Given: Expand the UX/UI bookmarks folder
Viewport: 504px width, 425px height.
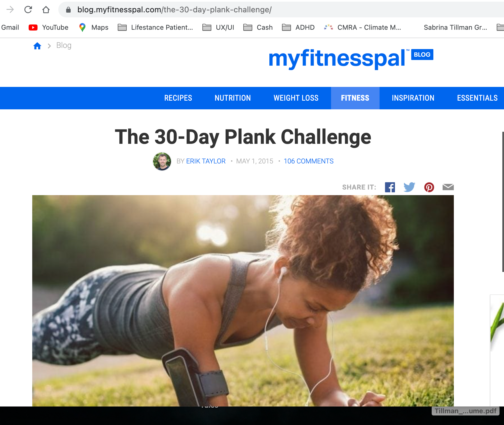Looking at the screenshot, I should 218,27.
